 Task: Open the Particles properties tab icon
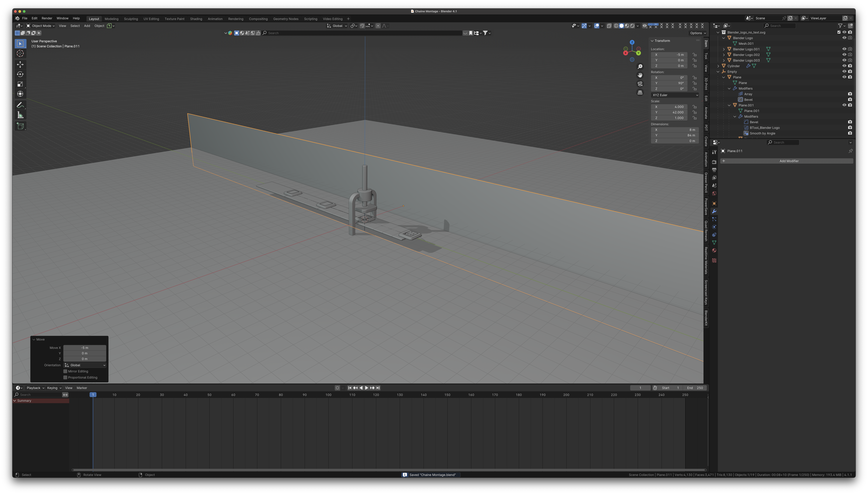pos(714,219)
